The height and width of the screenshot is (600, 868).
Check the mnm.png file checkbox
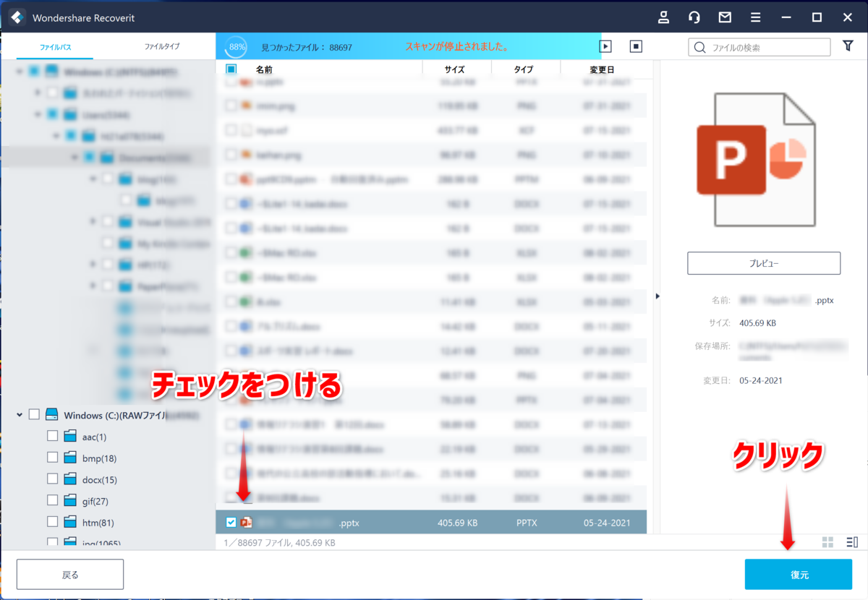pyautogui.click(x=231, y=106)
